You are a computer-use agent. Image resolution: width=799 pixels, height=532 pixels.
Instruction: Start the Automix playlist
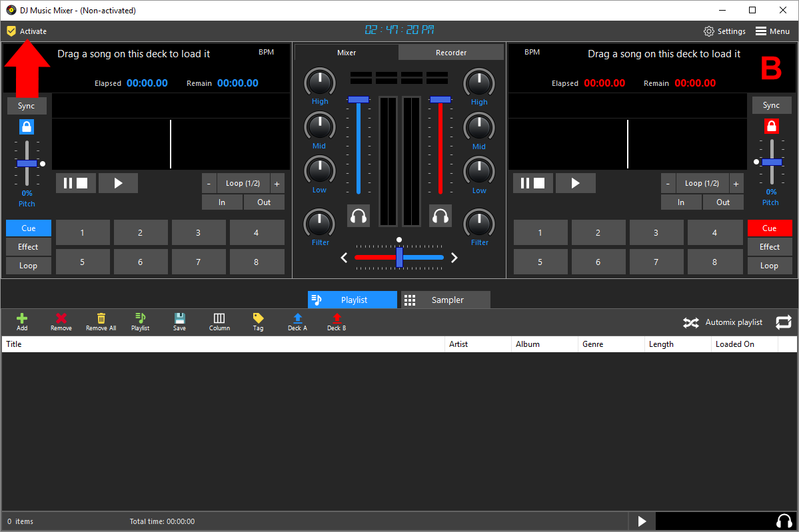click(723, 322)
